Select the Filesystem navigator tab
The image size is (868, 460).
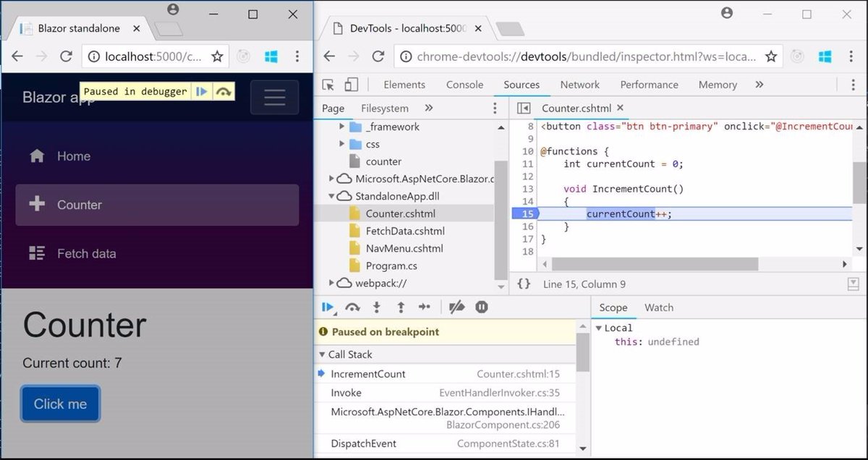(x=385, y=108)
